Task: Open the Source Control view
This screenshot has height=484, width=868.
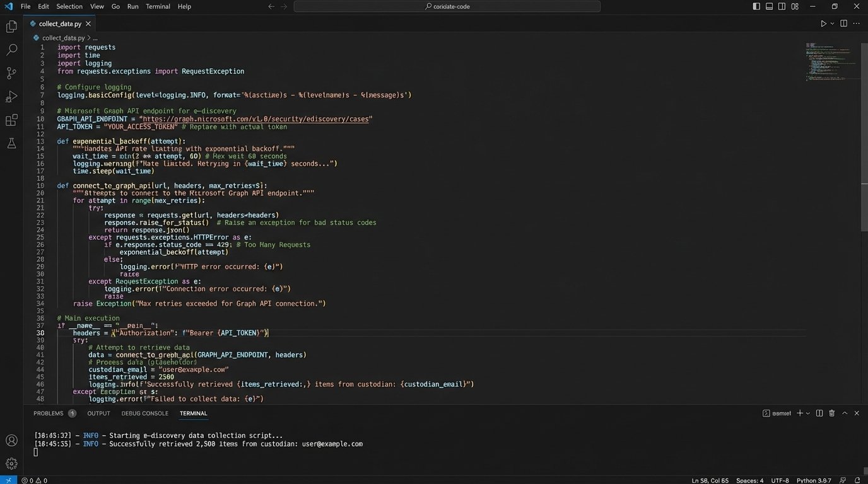Action: click(x=11, y=73)
